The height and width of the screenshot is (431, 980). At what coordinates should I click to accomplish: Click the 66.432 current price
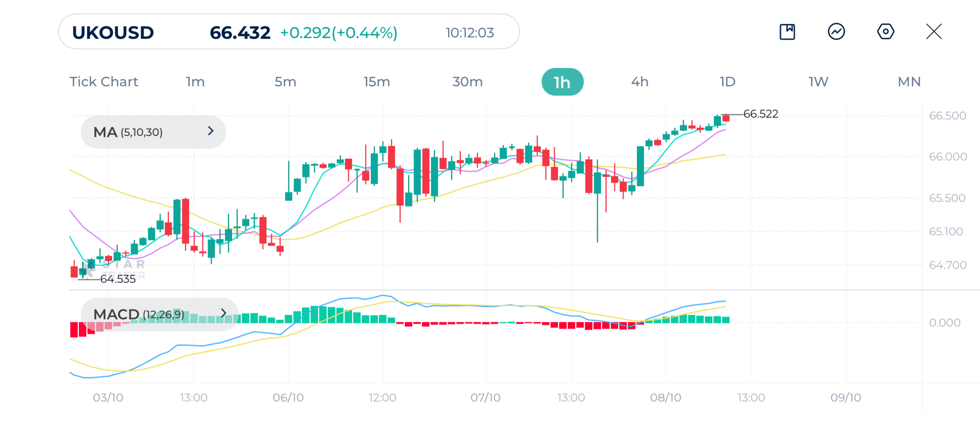[x=240, y=33]
